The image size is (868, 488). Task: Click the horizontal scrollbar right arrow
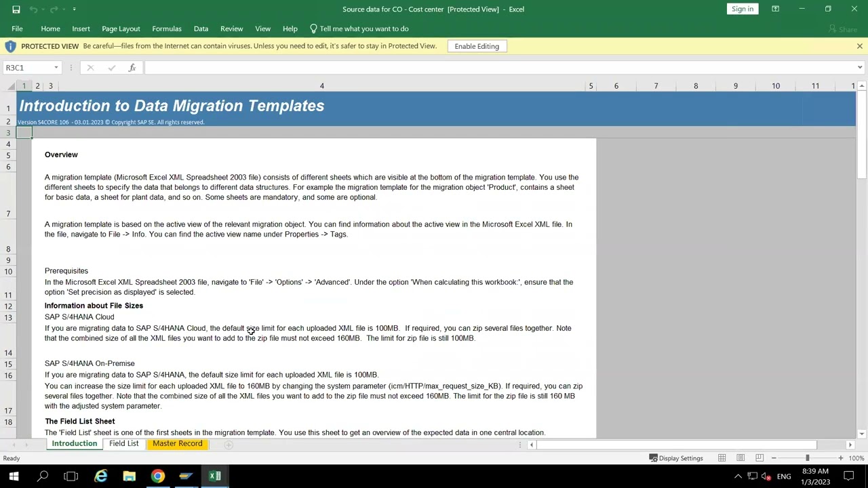click(x=850, y=445)
